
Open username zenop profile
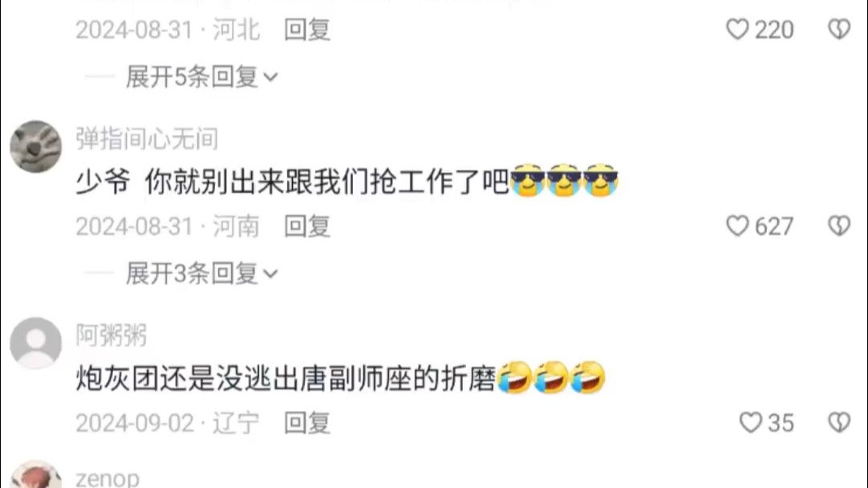click(107, 478)
